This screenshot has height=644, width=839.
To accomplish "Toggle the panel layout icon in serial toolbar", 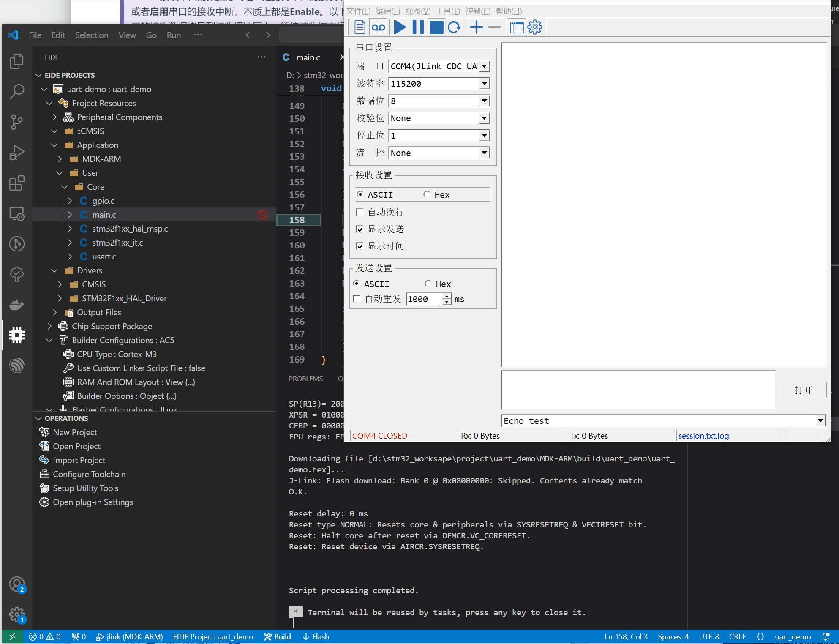I will point(516,27).
